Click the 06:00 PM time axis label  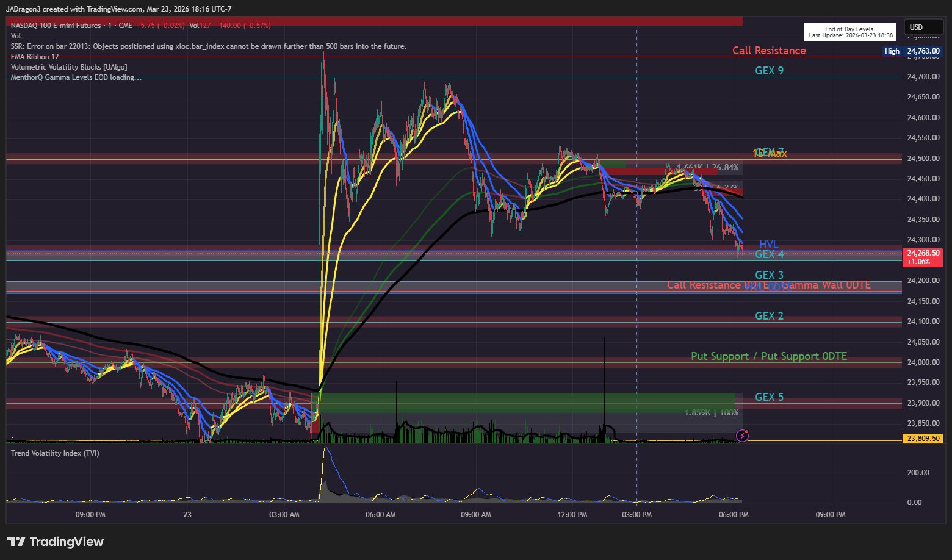click(x=734, y=515)
